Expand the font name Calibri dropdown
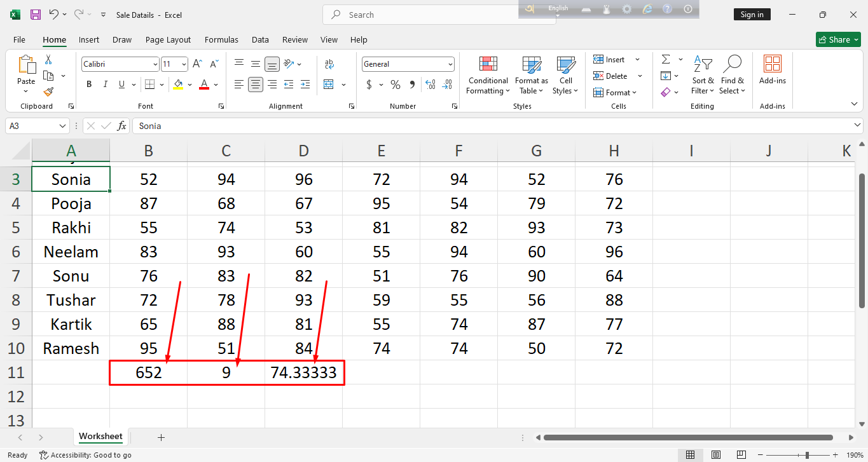The height and width of the screenshot is (462, 868). 155,64
